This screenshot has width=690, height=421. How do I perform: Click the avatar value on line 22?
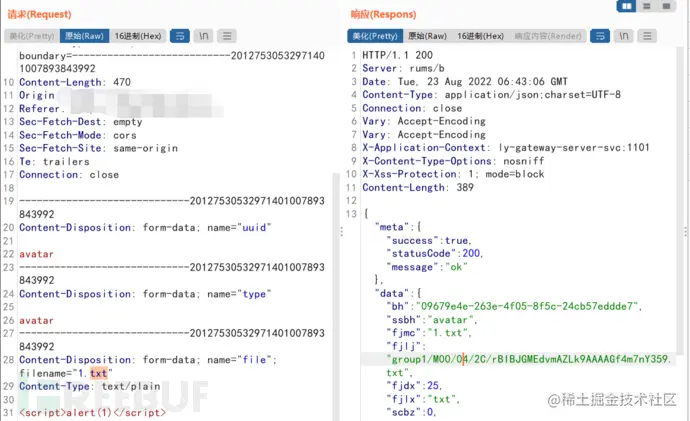coord(37,254)
